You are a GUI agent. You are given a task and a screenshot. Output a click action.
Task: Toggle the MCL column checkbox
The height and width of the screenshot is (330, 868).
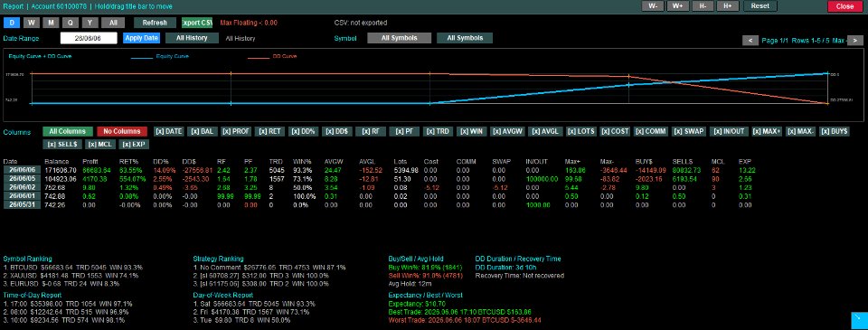100,144
